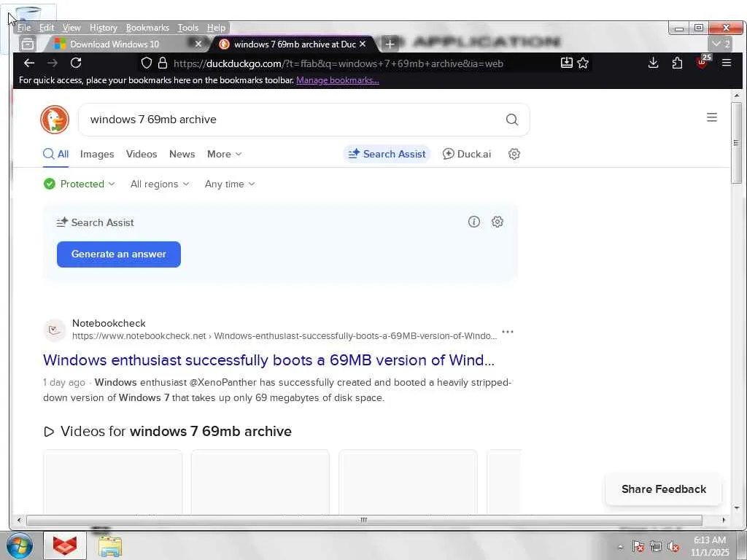The height and width of the screenshot is (560, 747).
Task: Open the Tools menu
Action: tap(187, 28)
